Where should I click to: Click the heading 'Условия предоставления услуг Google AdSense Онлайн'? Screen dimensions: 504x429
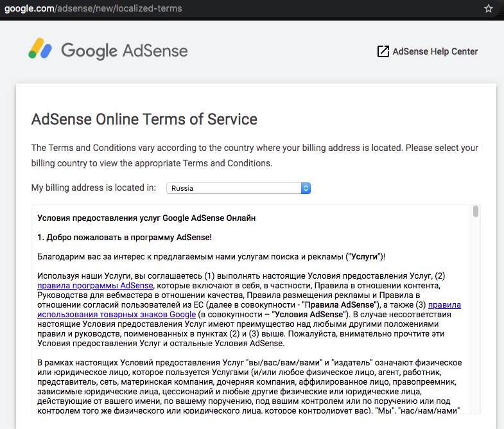click(x=146, y=218)
